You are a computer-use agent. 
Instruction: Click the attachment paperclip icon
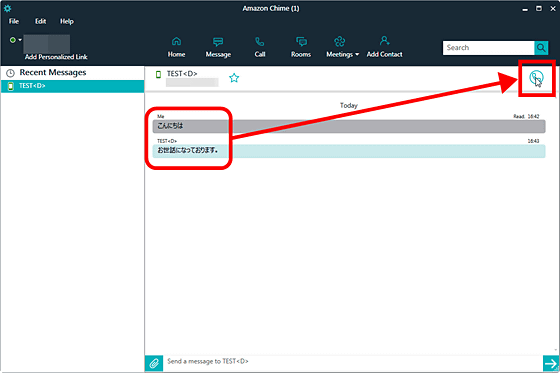154,364
